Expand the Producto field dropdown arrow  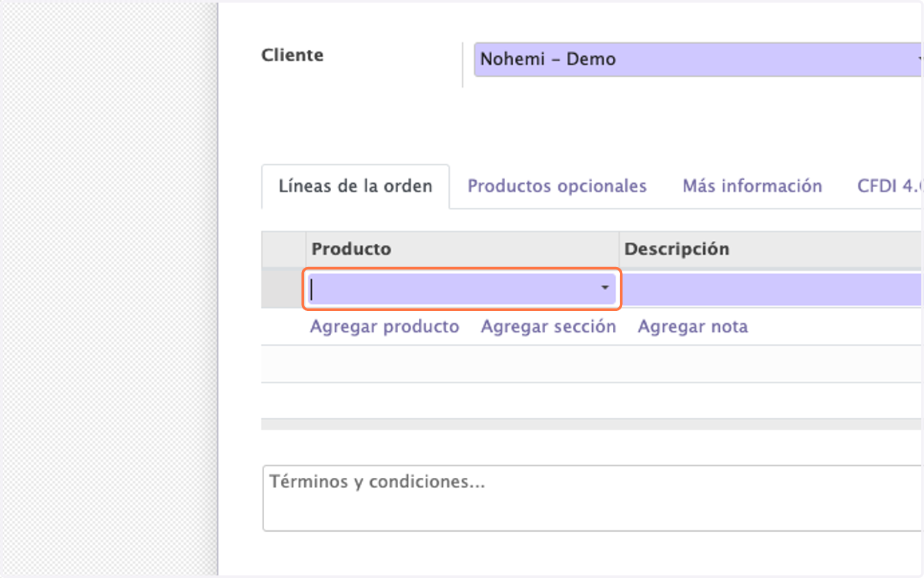[x=605, y=288]
